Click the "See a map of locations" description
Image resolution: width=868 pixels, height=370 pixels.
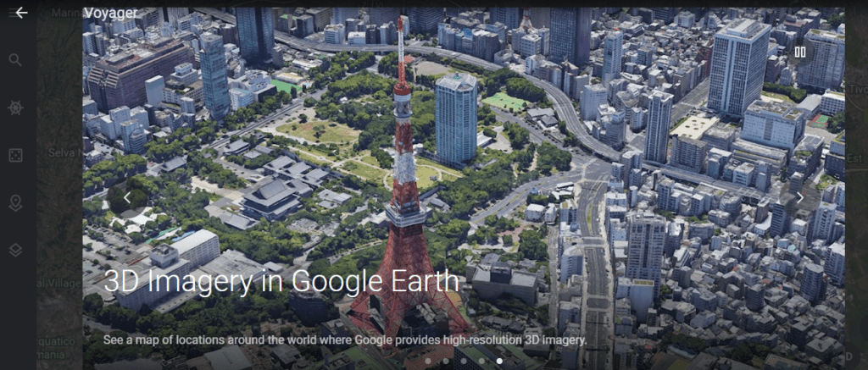click(345, 340)
